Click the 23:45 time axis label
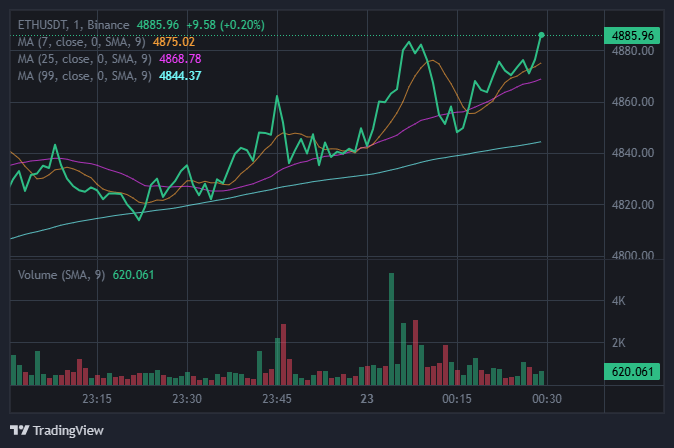The height and width of the screenshot is (448, 674). (x=277, y=399)
